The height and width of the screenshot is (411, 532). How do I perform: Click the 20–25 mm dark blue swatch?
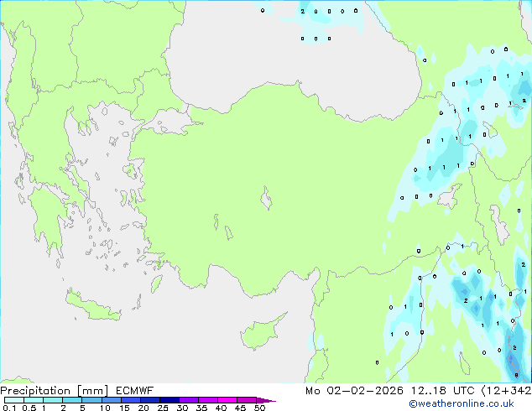pyautogui.click(x=149, y=400)
